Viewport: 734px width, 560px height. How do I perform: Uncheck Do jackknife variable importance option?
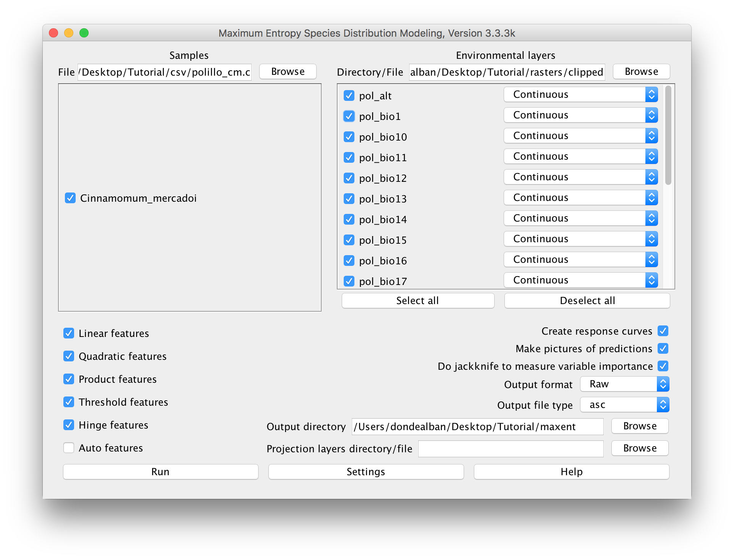(x=663, y=366)
